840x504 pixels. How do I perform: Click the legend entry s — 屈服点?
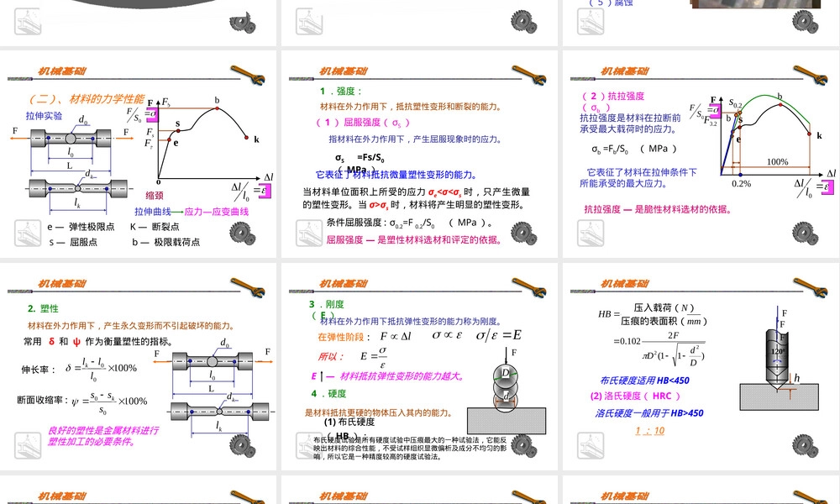pos(73,242)
